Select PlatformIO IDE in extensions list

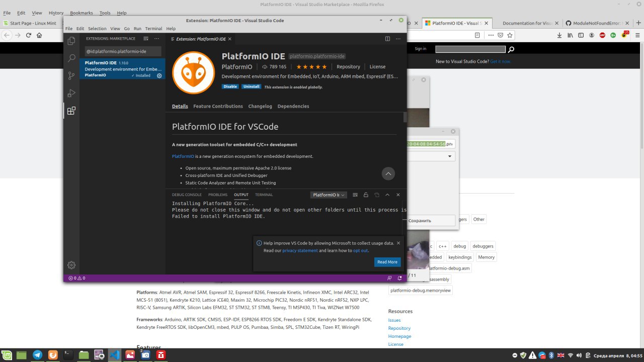click(122, 69)
